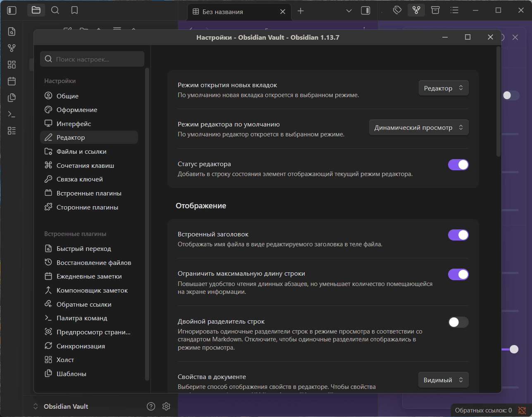Screen dimensions: 532x417
Task: Open 'Файлы и ссылки' settings
Action: pyautogui.click(x=89, y=152)
